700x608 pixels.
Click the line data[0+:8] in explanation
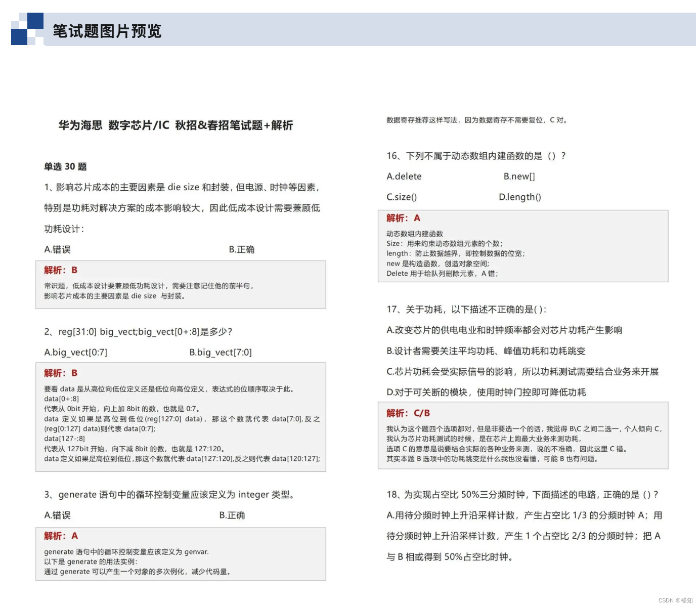62,399
